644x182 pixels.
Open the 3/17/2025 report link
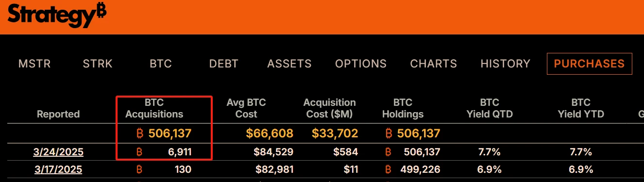point(58,170)
